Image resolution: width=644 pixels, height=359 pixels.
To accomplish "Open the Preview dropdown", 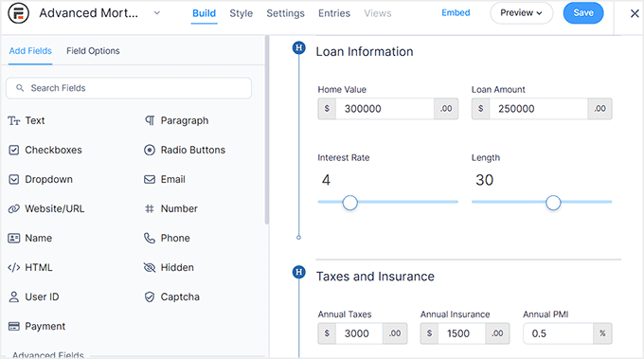I will pyautogui.click(x=521, y=13).
